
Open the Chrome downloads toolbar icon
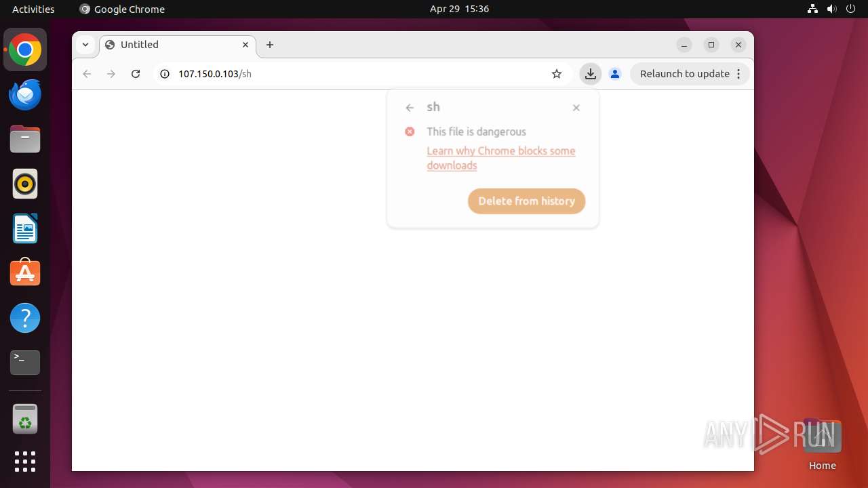click(x=591, y=74)
